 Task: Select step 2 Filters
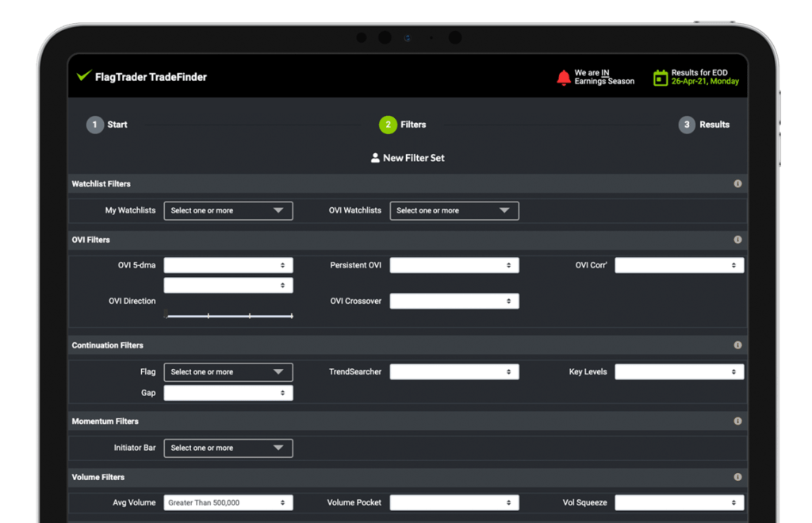(402, 125)
